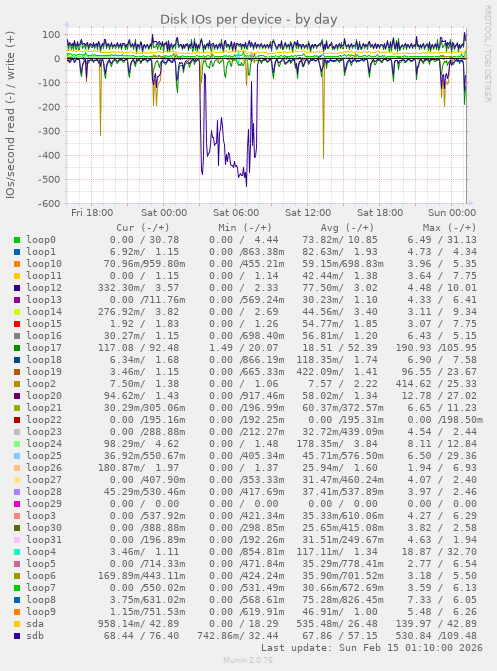Select the loop19 legend label
Image resolution: width=497 pixels, height=671 pixels.
point(44,371)
